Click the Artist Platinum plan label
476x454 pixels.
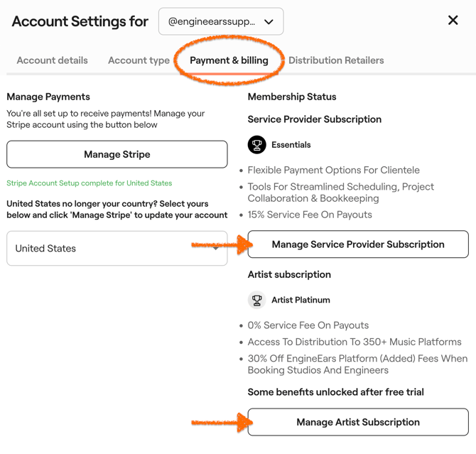(x=301, y=301)
